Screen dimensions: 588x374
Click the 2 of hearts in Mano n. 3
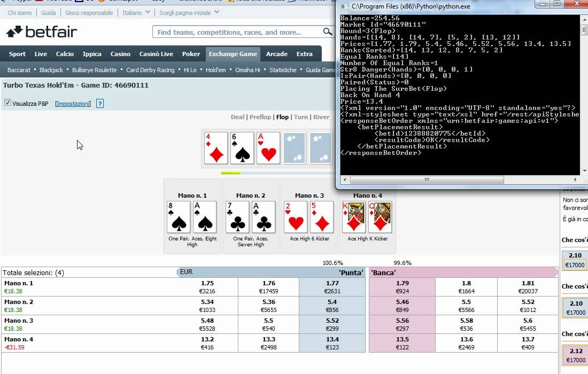click(296, 217)
